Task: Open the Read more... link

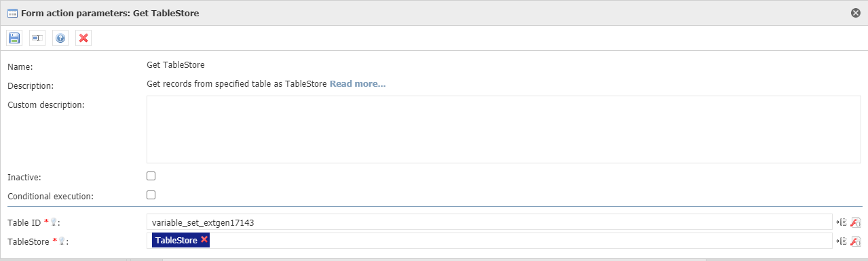Action: coord(358,84)
